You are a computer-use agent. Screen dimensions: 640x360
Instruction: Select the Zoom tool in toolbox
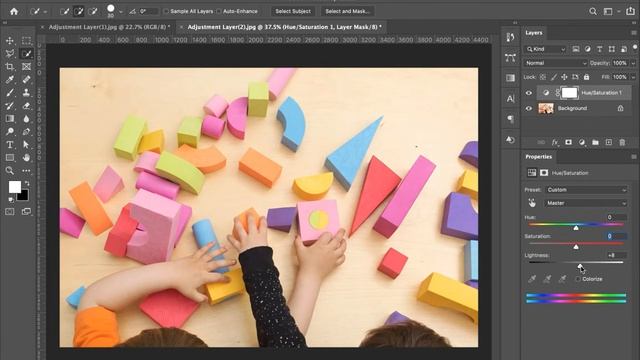pyautogui.click(x=10, y=171)
